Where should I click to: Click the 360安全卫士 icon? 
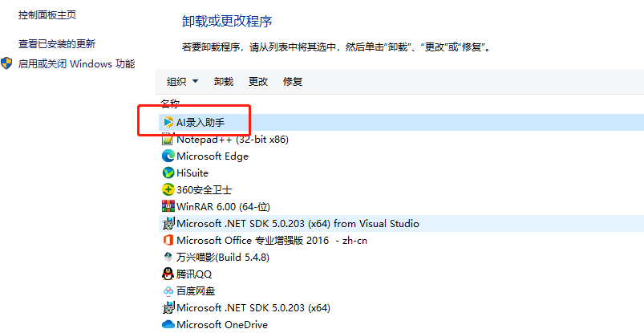click(168, 189)
